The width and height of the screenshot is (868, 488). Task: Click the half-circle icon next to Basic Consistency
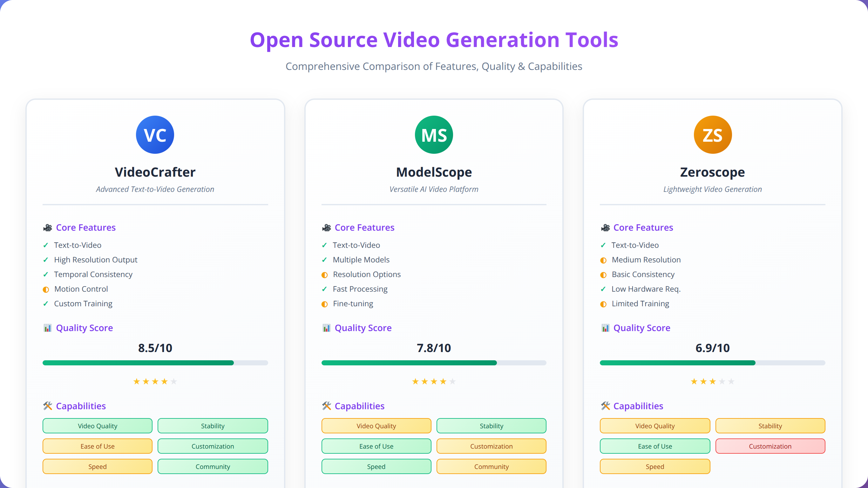tap(603, 275)
